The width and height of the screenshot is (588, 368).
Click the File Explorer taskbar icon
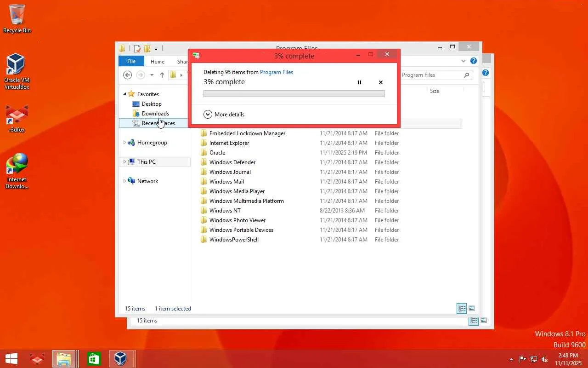pos(64,359)
